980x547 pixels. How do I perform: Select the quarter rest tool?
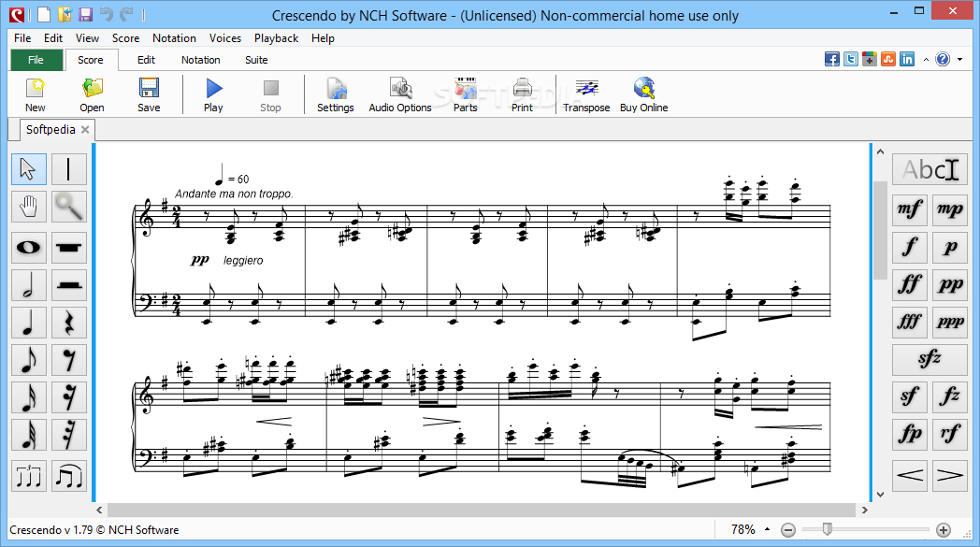click(69, 324)
